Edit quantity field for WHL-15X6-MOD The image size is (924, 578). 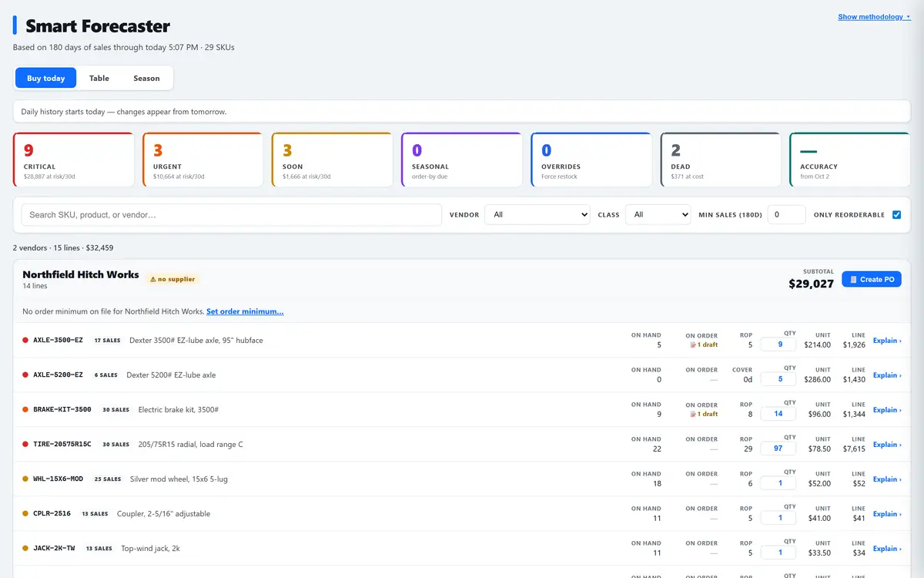tap(778, 483)
